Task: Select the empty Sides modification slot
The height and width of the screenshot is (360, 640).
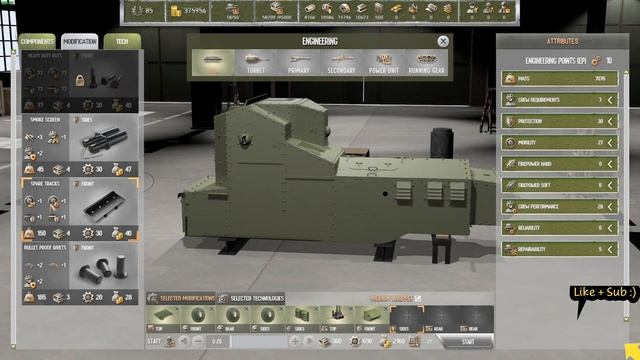Action: pos(407,319)
